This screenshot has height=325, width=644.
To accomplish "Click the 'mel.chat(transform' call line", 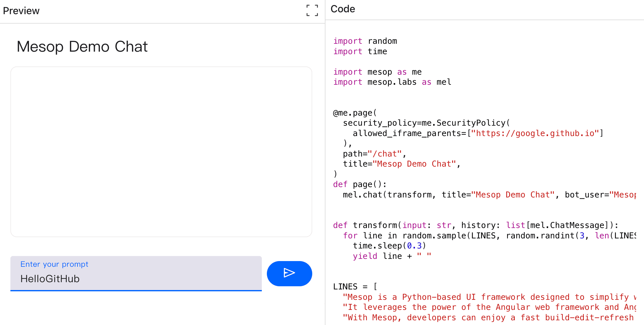I will pos(489,195).
